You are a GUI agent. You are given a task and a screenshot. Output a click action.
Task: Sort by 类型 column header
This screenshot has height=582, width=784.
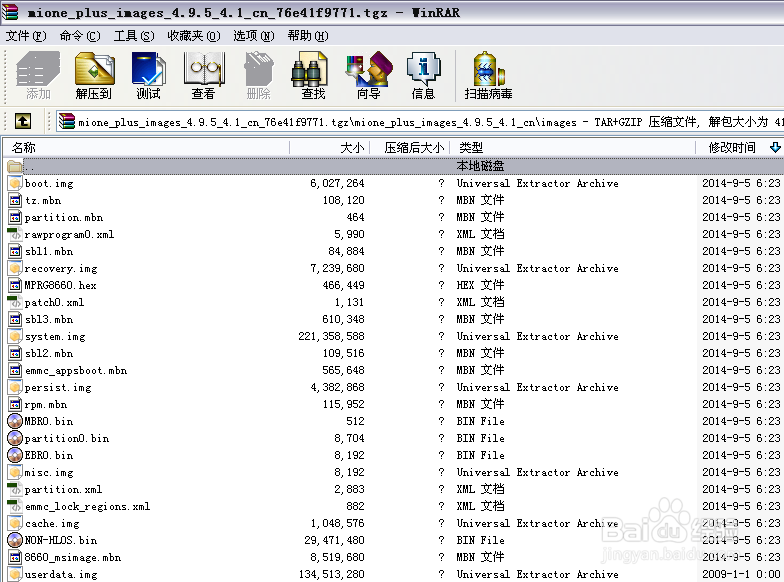pos(572,148)
